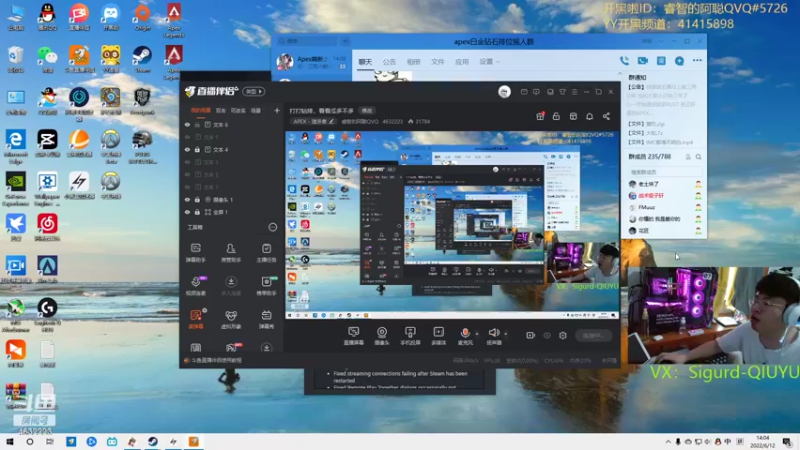The image size is (800, 450).
Task: Click the mode switch pill beside the logo
Action: point(254,91)
